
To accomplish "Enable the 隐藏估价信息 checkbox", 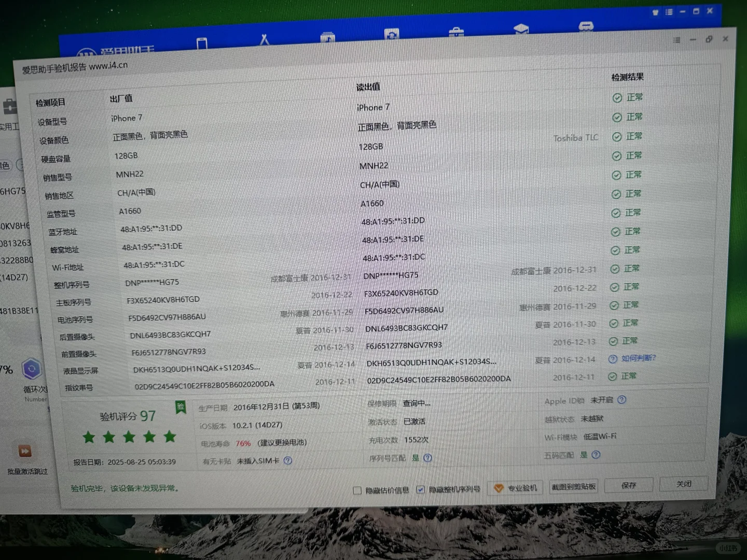I will click(357, 489).
